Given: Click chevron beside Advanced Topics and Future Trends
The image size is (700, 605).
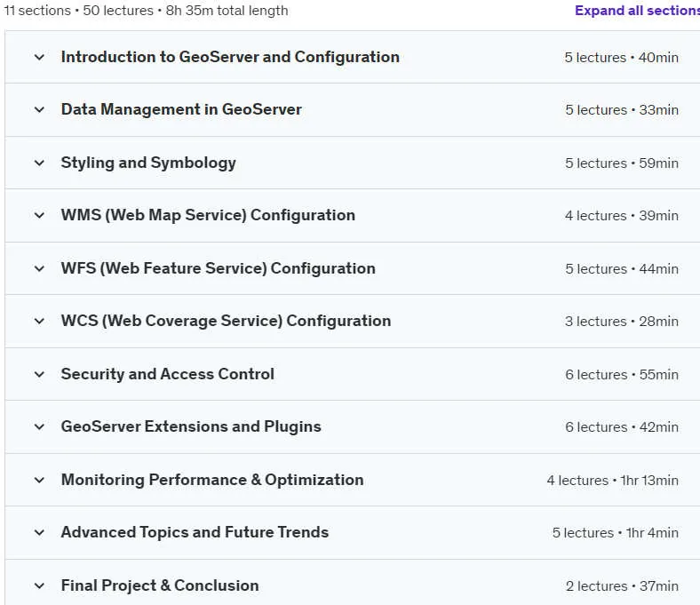Looking at the screenshot, I should [x=39, y=533].
